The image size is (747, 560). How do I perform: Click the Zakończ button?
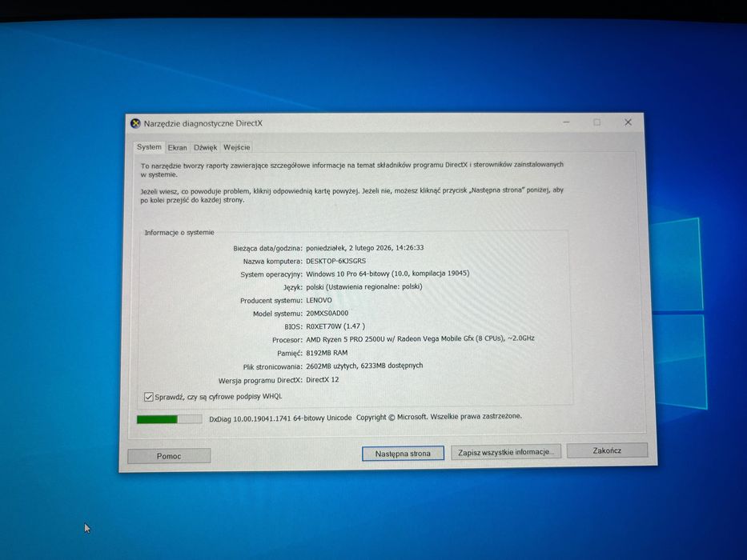click(x=607, y=450)
